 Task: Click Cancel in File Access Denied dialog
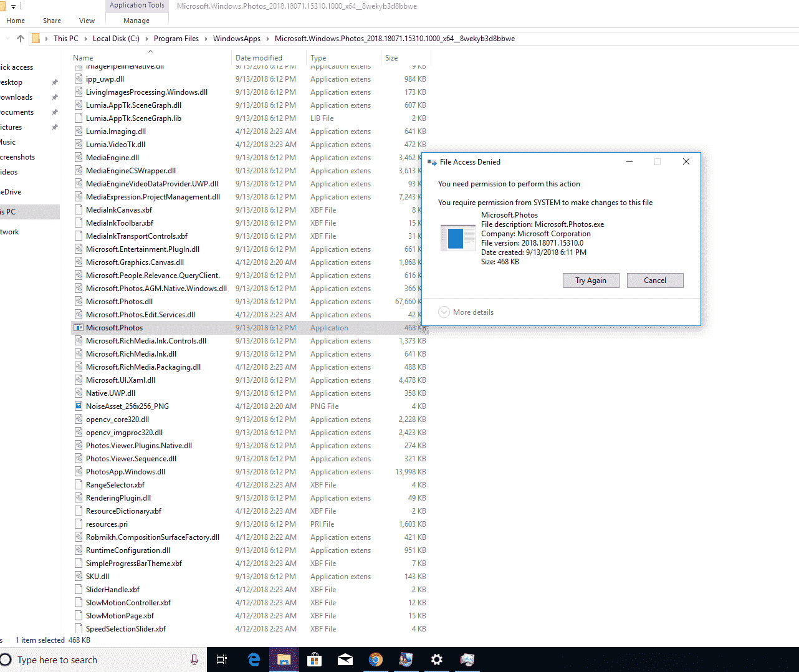(x=655, y=281)
